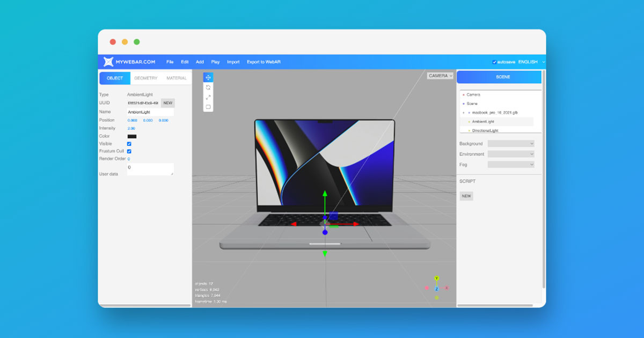Open the File menu
This screenshot has height=338, width=644.
170,62
